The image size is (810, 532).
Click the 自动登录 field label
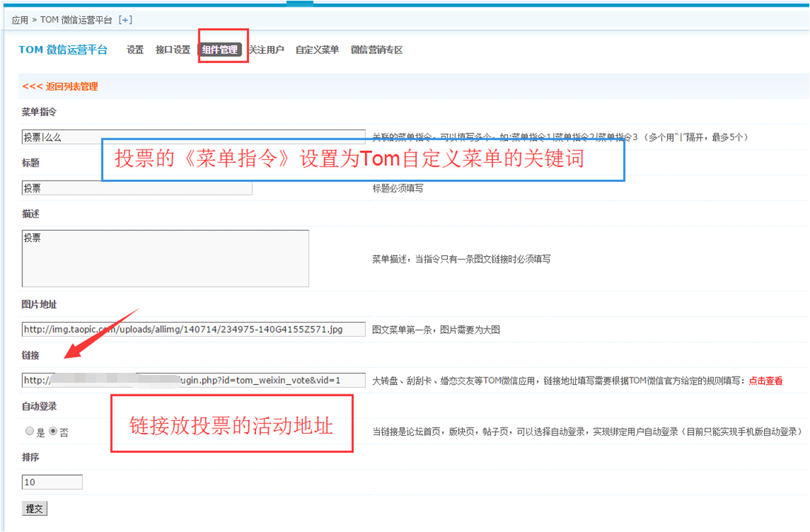(39, 406)
